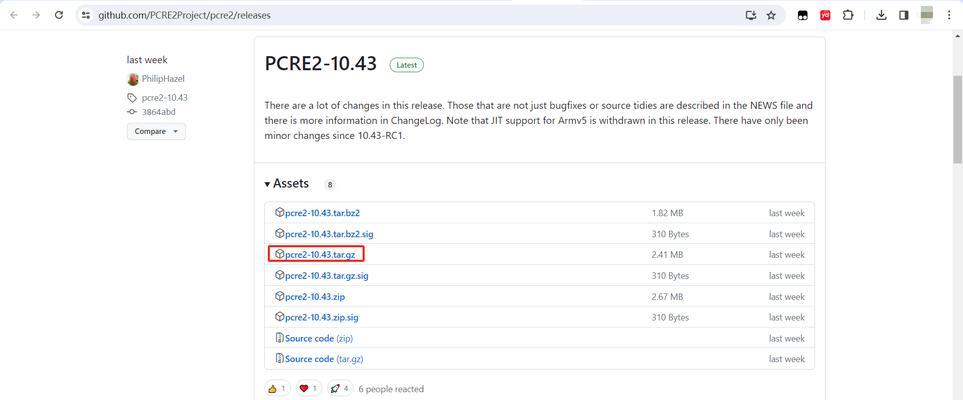Click package icon of pcre2-10.43.zip
This screenshot has width=963, height=400.
[279, 296]
